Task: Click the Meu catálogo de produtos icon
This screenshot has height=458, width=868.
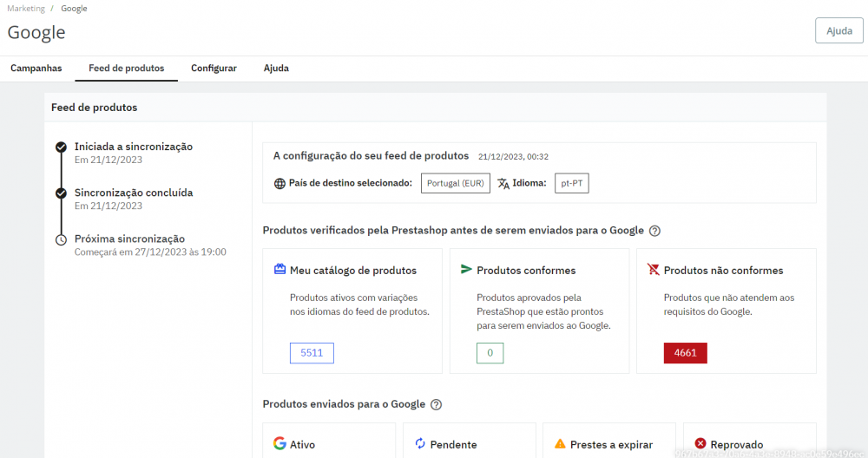Action: point(279,270)
